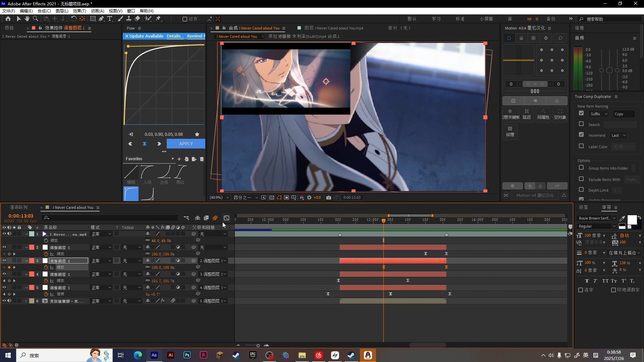Toggle the 连字 ligatures checkbox
Screen dimensions: 644x362
coord(581,290)
